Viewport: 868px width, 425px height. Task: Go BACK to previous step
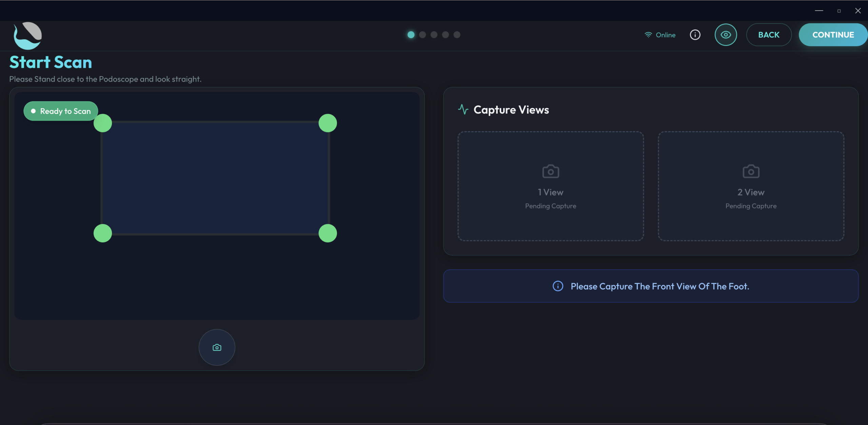pos(769,35)
